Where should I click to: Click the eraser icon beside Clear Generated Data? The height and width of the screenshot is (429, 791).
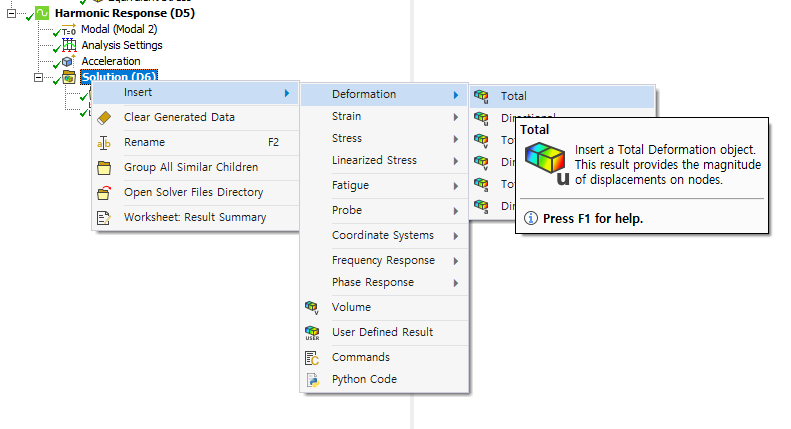pyautogui.click(x=104, y=117)
